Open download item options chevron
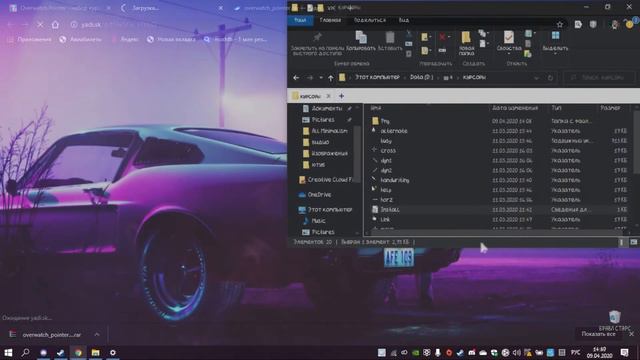This screenshot has height=360, width=640. click(97, 335)
